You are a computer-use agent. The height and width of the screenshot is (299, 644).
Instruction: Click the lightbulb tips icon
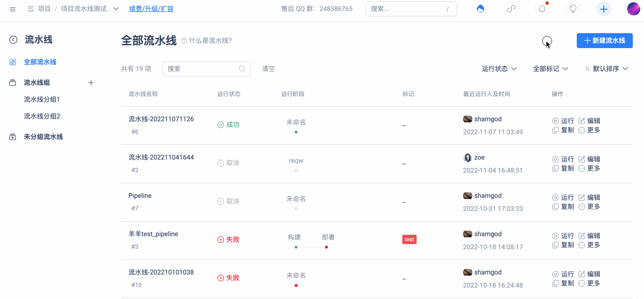pyautogui.click(x=573, y=9)
